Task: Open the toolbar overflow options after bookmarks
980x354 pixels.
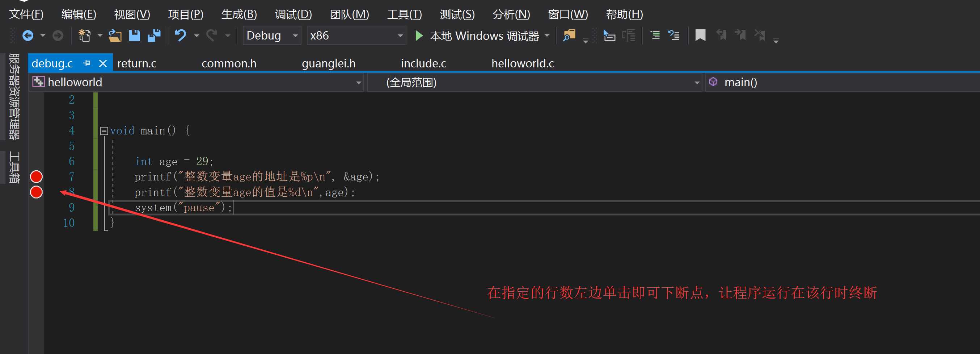Action: pos(776,40)
